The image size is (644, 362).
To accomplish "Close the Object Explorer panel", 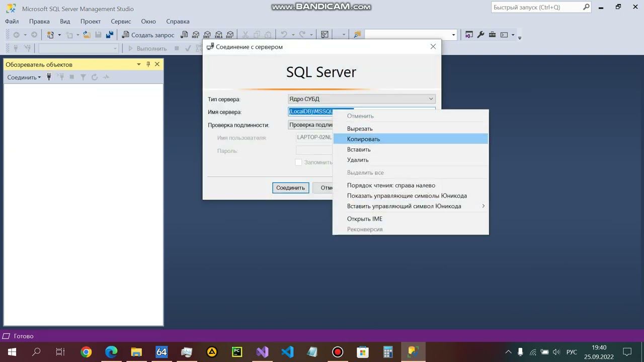I will coord(157,64).
